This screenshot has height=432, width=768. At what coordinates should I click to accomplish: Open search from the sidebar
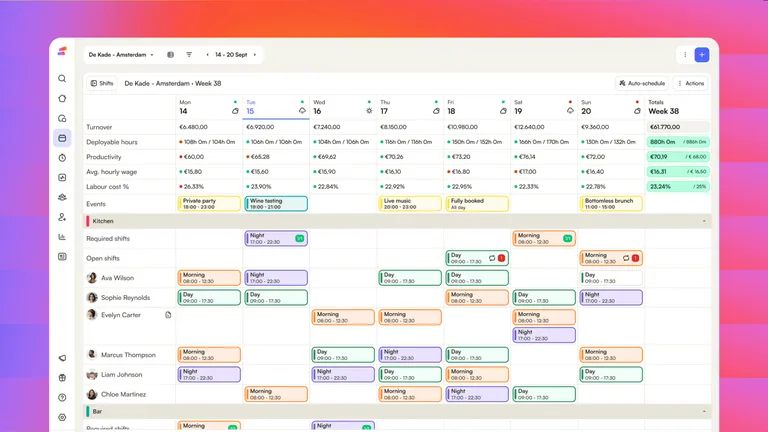tap(62, 78)
